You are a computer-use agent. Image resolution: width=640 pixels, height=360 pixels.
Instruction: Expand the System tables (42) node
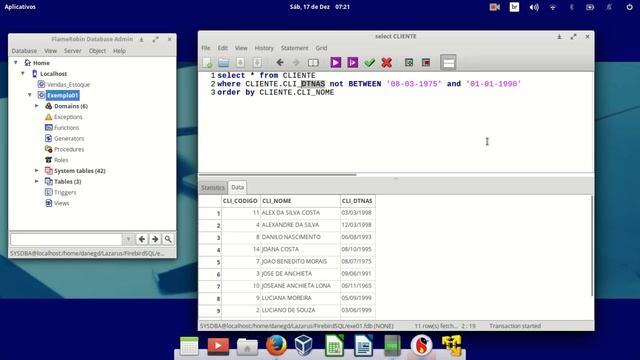click(x=37, y=171)
